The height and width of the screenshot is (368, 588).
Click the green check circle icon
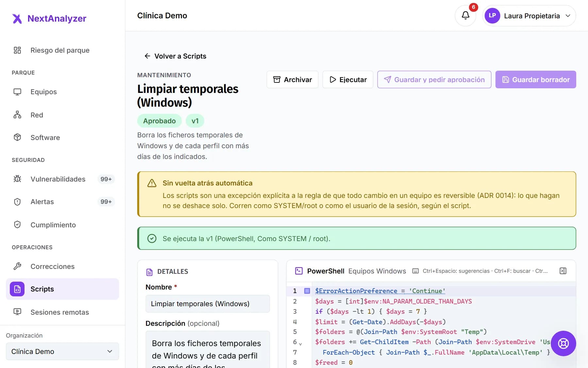[x=152, y=238]
